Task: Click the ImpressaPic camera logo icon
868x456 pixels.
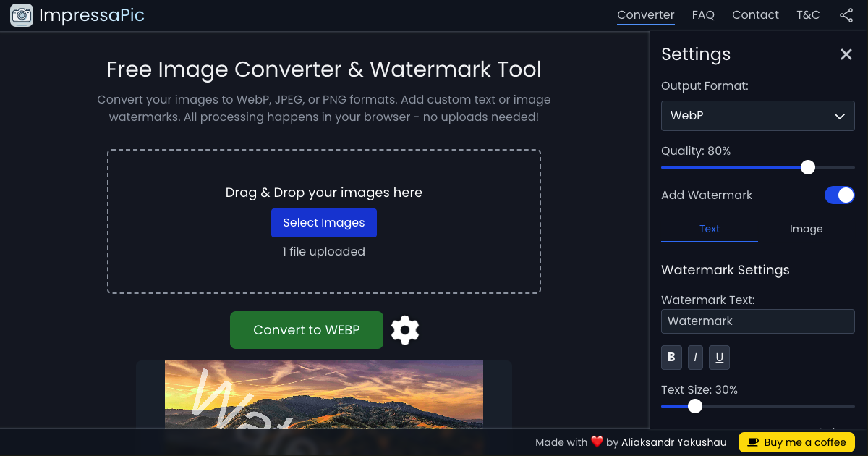Action: [x=22, y=14]
